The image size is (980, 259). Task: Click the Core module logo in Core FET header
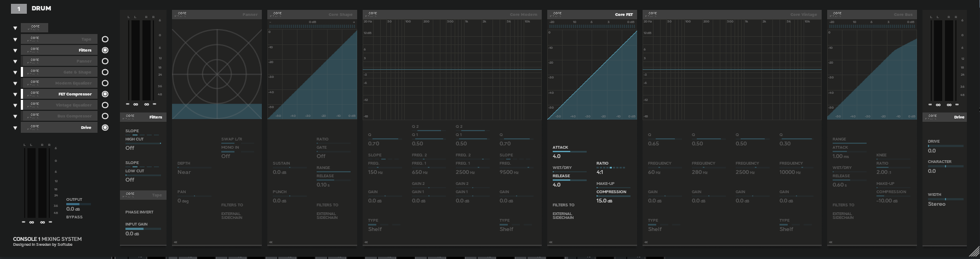[557, 14]
